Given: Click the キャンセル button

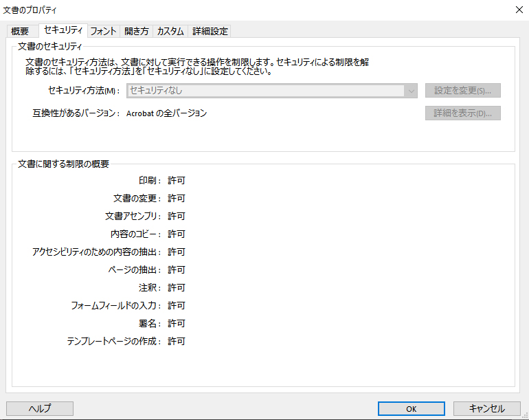Looking at the screenshot, I should pyautogui.click(x=486, y=408).
